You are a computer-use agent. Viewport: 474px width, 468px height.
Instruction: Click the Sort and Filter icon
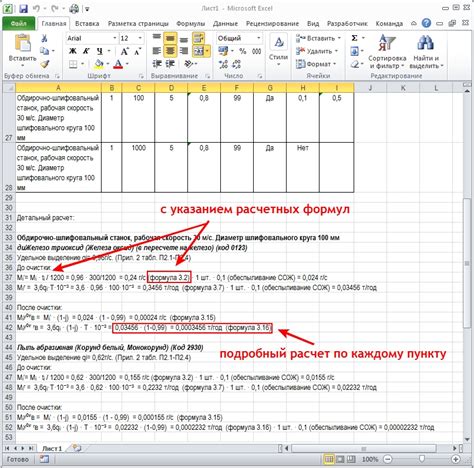(x=387, y=43)
